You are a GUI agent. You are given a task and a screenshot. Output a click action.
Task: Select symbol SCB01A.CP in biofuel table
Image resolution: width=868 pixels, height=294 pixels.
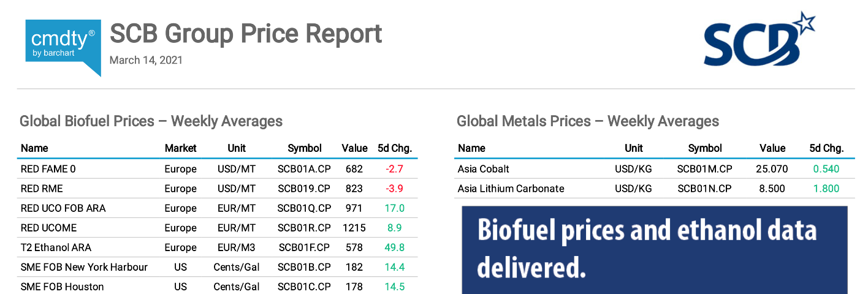pos(304,169)
